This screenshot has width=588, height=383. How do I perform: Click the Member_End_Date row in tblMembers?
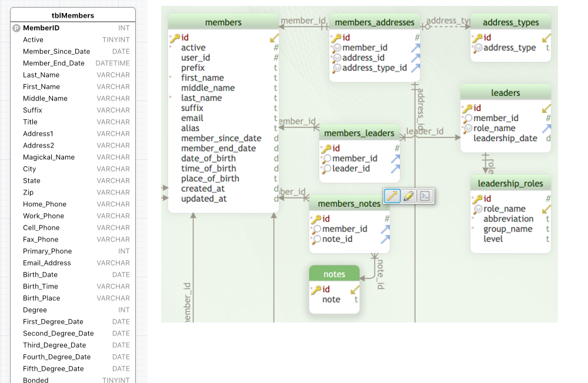(73, 63)
